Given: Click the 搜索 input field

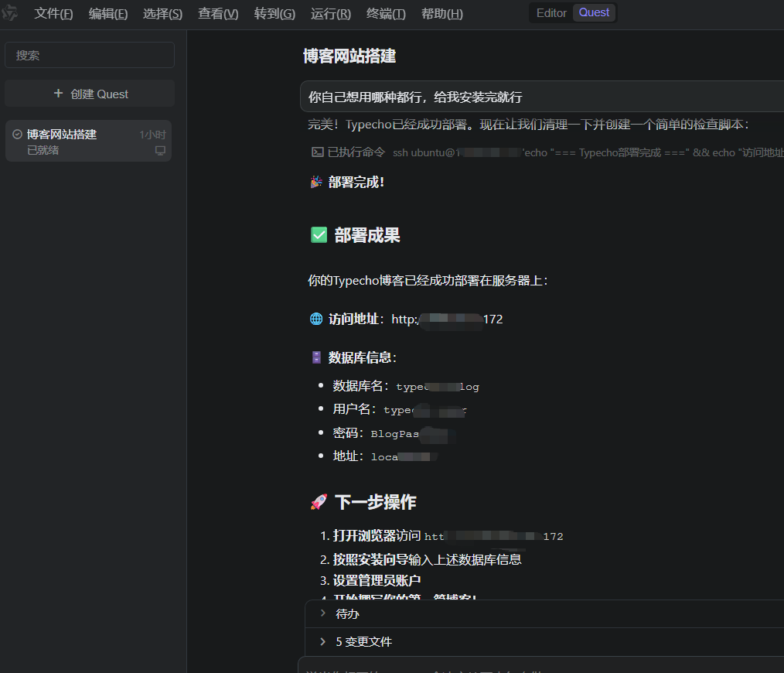Looking at the screenshot, I should click(x=90, y=55).
